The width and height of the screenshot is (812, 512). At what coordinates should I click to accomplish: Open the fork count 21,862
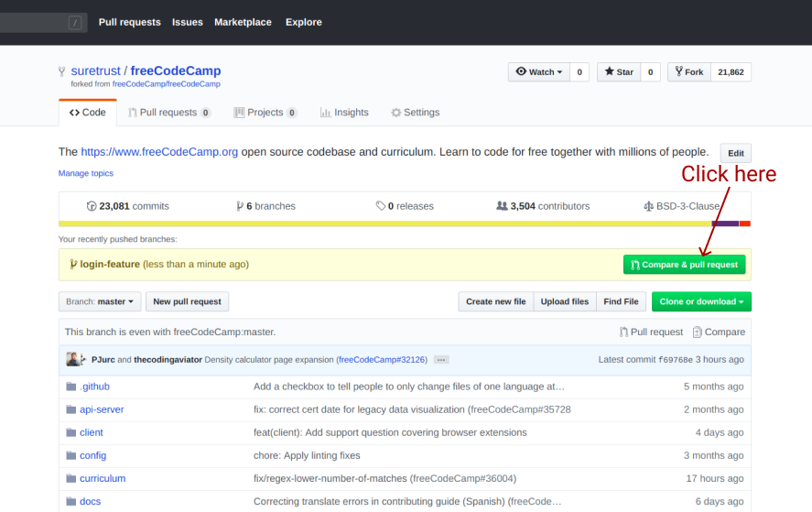point(731,72)
